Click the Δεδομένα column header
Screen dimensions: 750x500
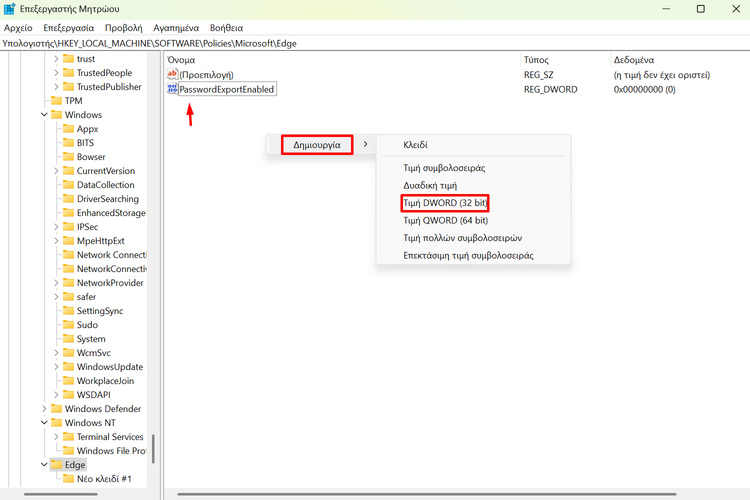pos(634,60)
